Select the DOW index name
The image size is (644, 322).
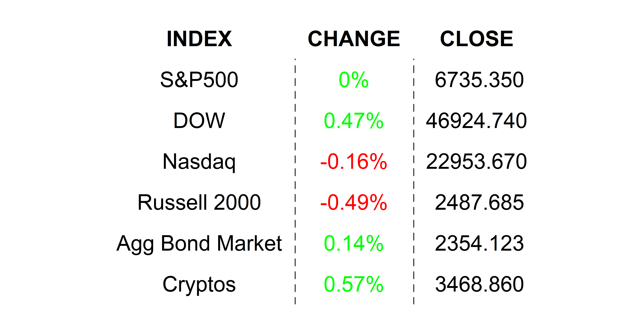[199, 121]
